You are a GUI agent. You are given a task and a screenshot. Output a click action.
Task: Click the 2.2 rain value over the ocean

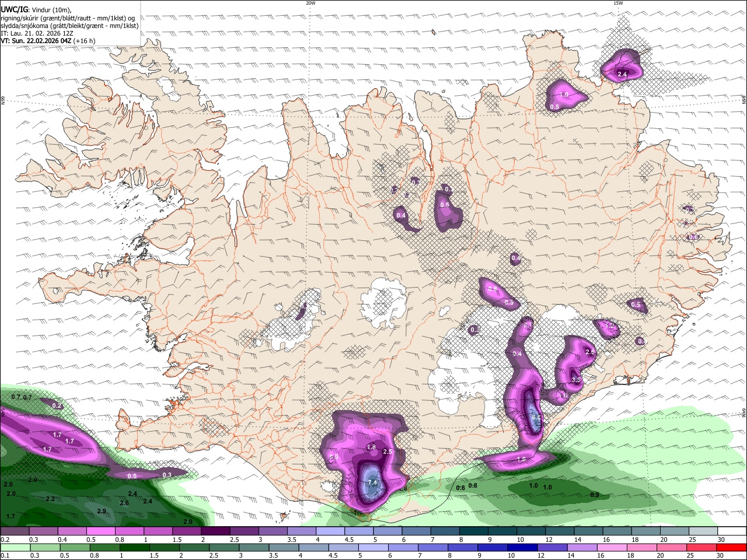click(50, 499)
